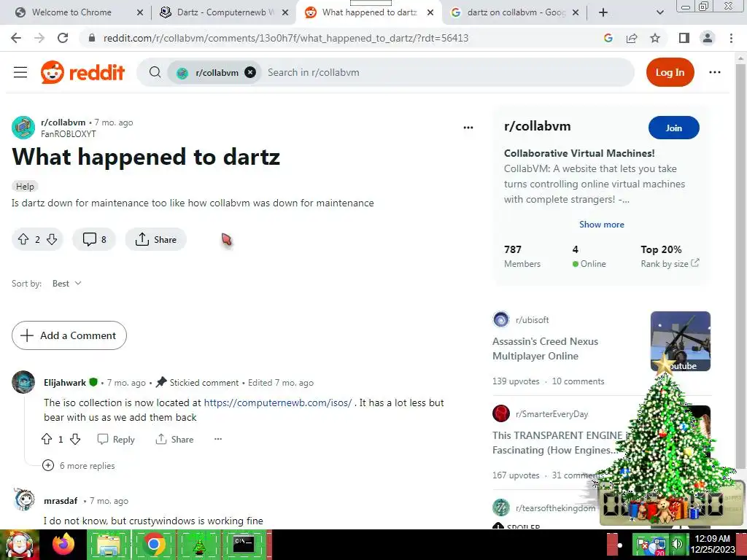Bookmark this page with the star icon
Screen dimensions: 747x560
pos(655,38)
